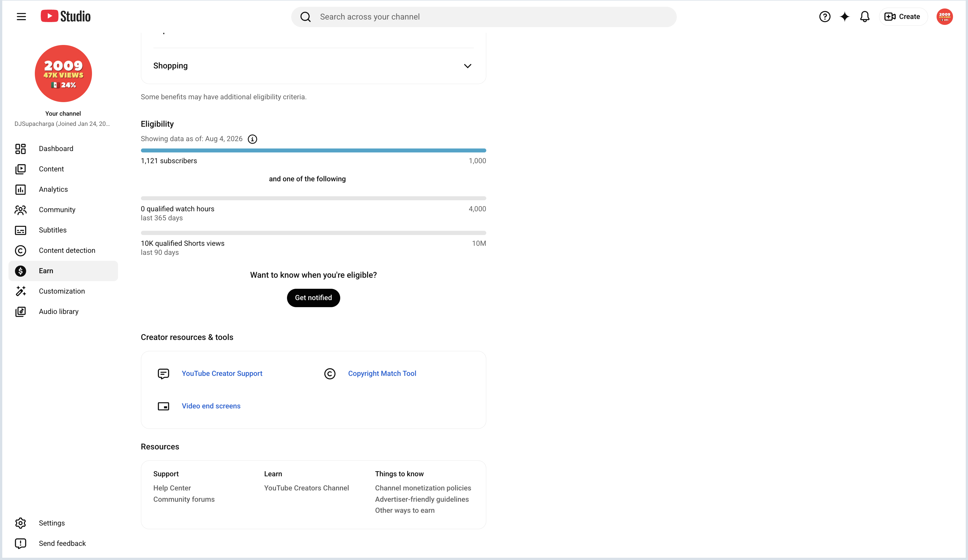This screenshot has width=968, height=560.
Task: Click the large channel profile picture
Action: [63, 73]
